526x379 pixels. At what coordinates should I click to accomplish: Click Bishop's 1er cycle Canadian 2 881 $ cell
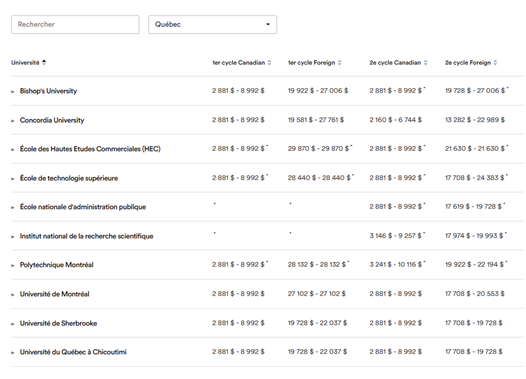238,91
